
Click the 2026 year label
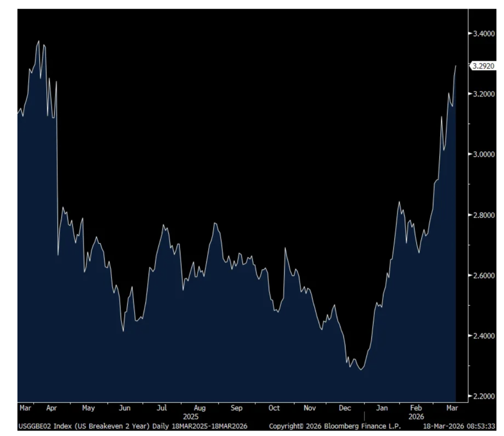tap(416, 416)
